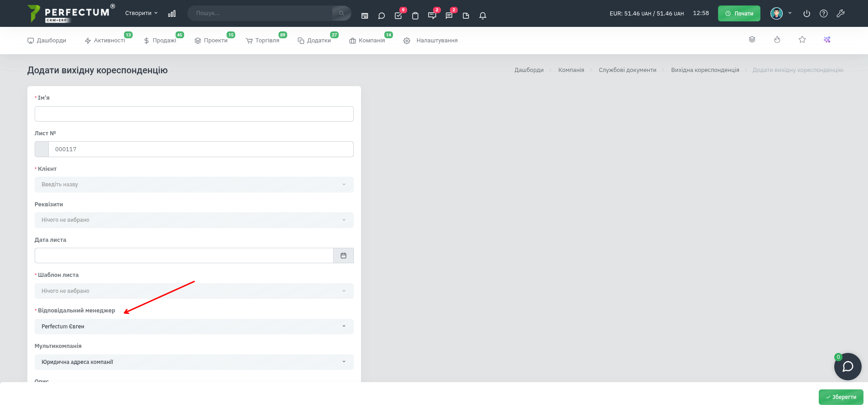Viewport: 868px width, 409px height.
Task: Open the bar chart statistics icon
Action: 172,14
